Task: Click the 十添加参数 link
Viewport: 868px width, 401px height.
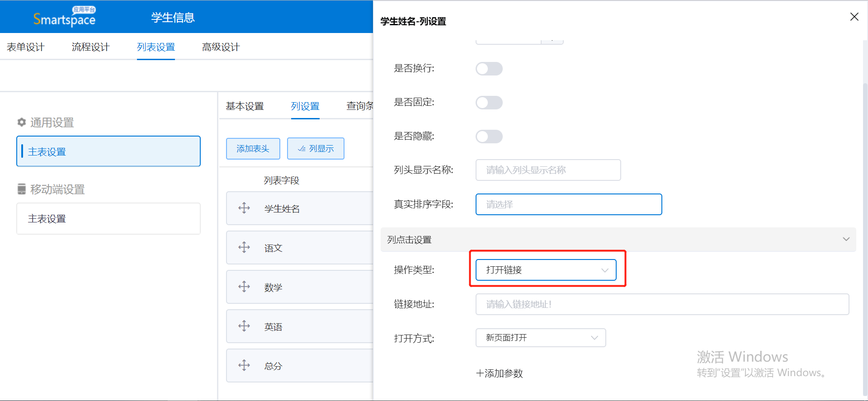Action: 500,373
